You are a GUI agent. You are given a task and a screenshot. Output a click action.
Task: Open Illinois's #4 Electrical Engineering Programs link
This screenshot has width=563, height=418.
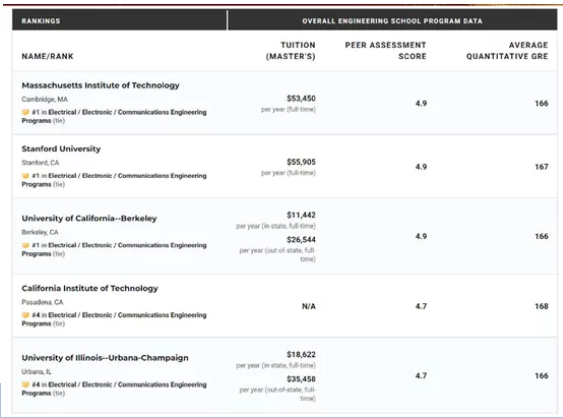pos(114,389)
